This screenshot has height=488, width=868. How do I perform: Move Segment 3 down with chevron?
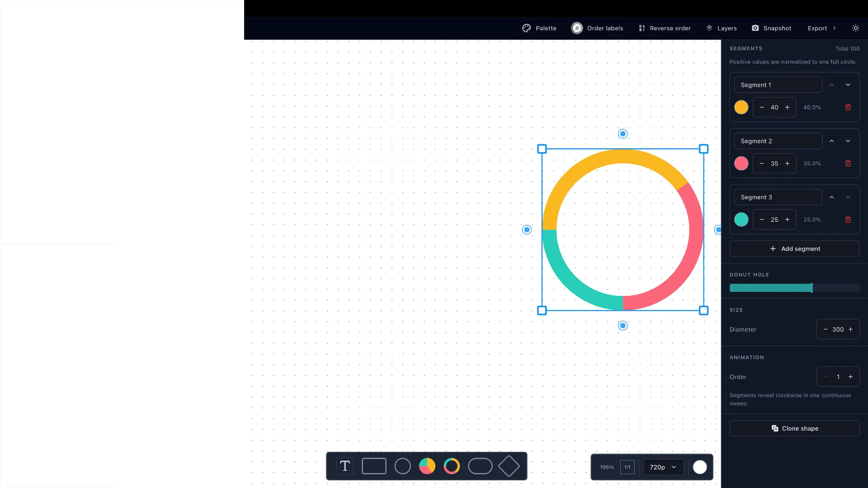pos(848,197)
